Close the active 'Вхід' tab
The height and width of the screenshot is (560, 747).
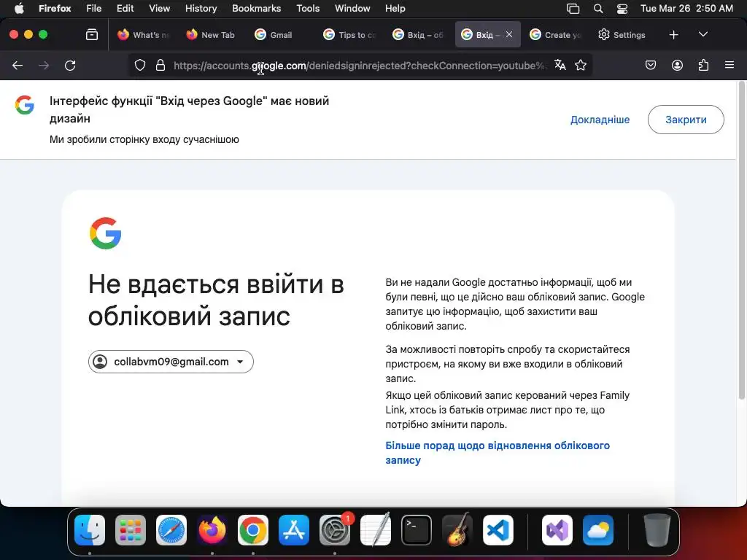[x=509, y=35]
